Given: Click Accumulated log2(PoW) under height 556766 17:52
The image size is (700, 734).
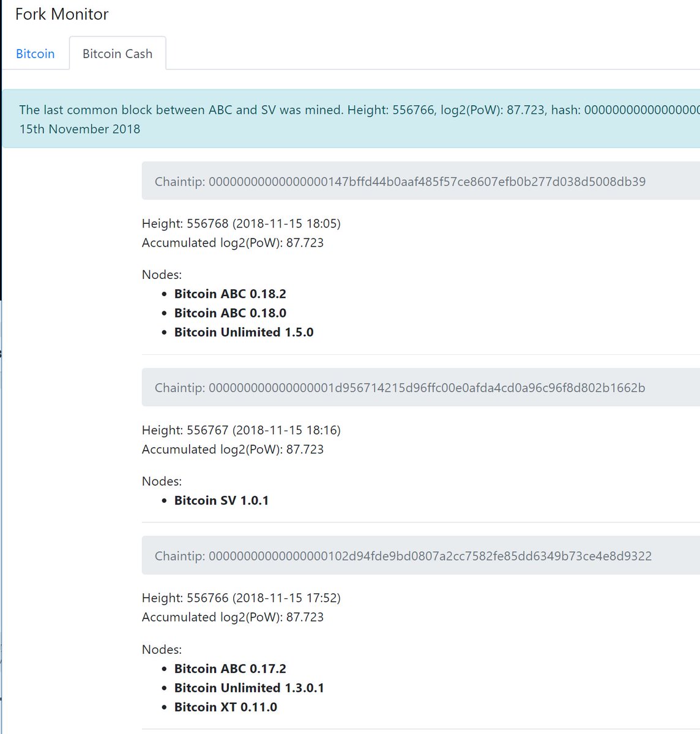Looking at the screenshot, I should (233, 617).
